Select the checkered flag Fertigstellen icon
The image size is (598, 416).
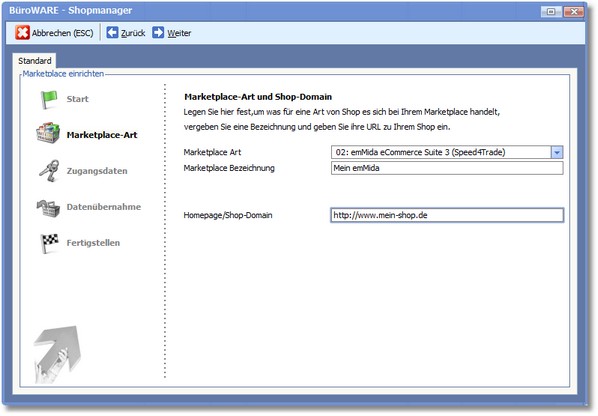pos(49,243)
